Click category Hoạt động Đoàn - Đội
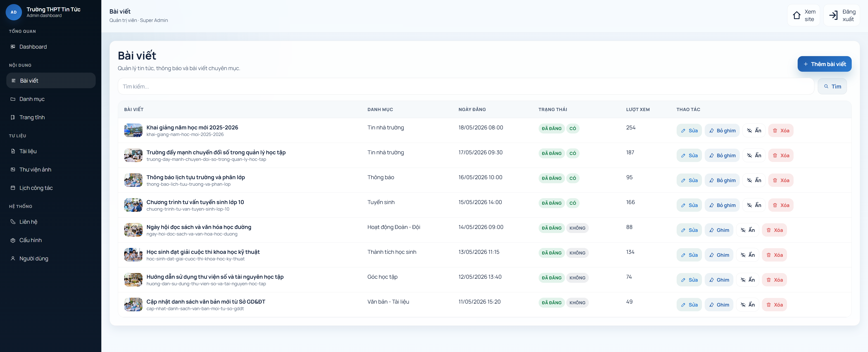Viewport: 868px width, 352px height. (x=394, y=227)
